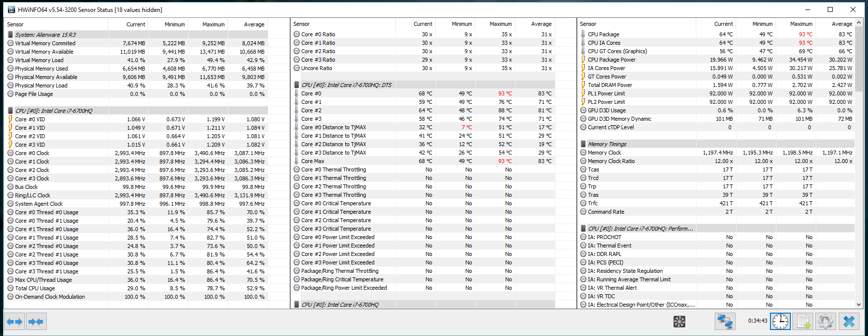
Task: Click the circle icon beside IA: PROCHOT
Action: pyautogui.click(x=583, y=237)
